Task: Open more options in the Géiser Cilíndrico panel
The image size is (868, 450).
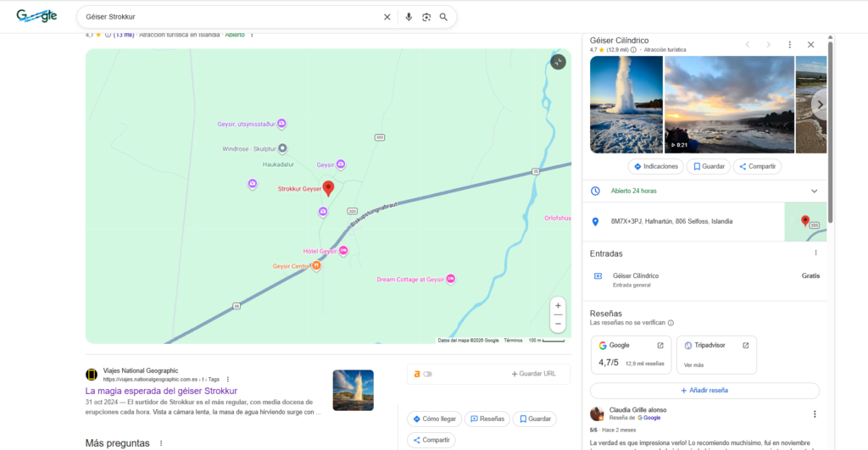Action: click(x=789, y=44)
